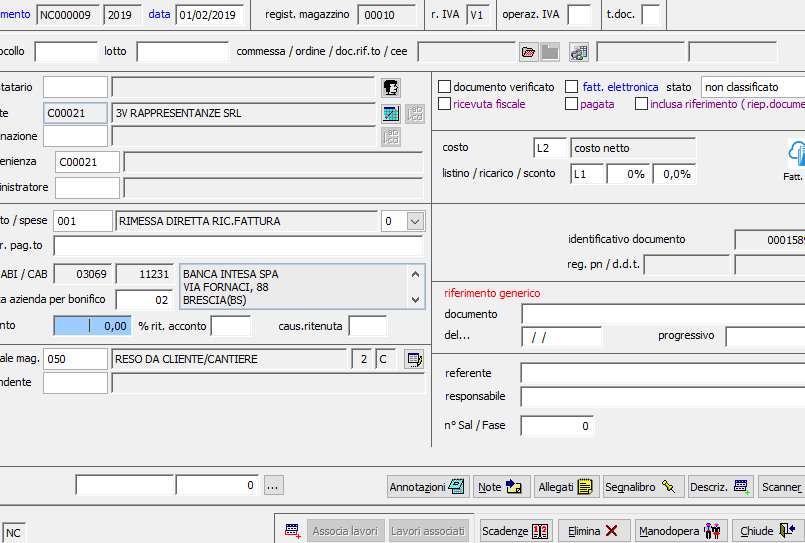Focus responsabile field
Image resolution: width=805 pixels, height=543 pixels.
663,397
